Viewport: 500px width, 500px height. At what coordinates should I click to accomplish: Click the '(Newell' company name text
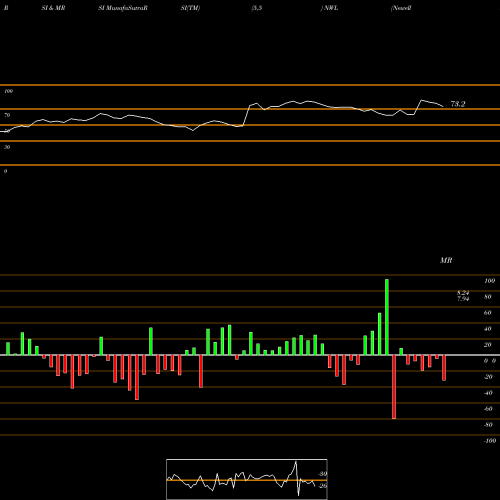(401, 8)
